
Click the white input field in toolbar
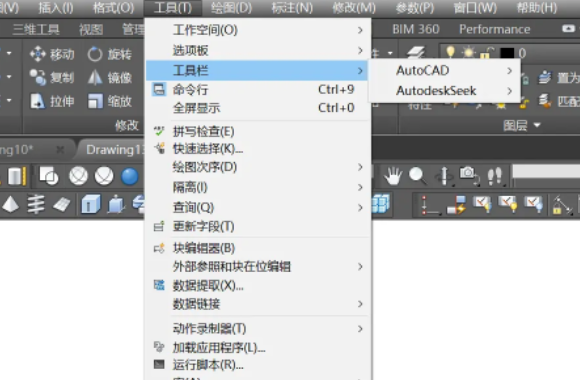click(x=546, y=171)
